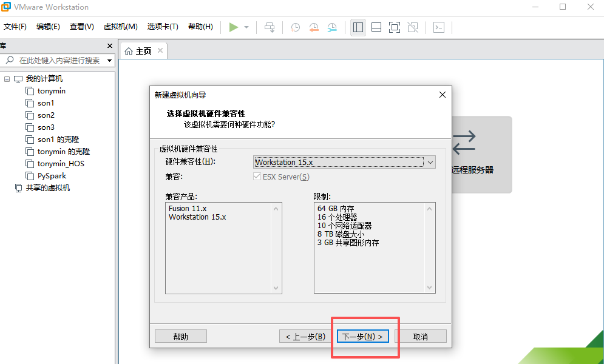
Task: Open the 编辑(E) menu
Action: pyautogui.click(x=48, y=27)
